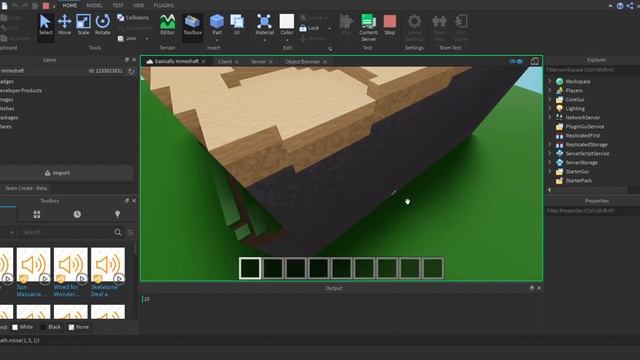The image size is (640, 360).
Task: Open Toolbox recent clock tab
Action: (77, 214)
